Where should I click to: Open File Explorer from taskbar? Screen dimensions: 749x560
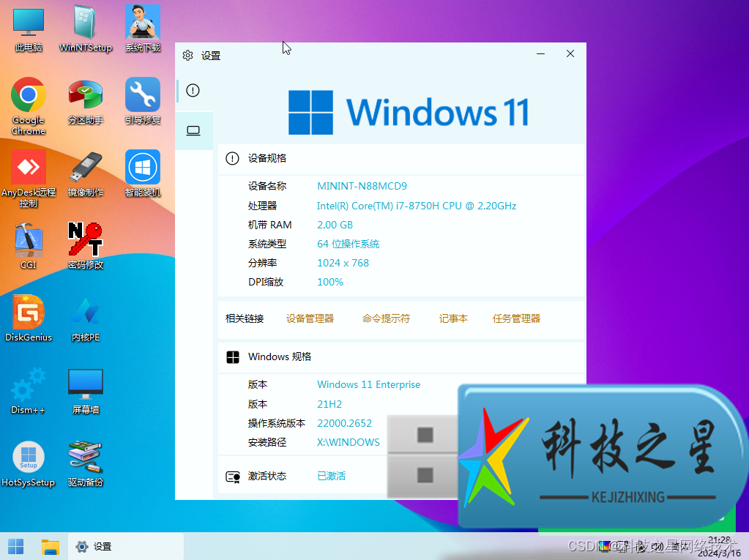point(50,546)
